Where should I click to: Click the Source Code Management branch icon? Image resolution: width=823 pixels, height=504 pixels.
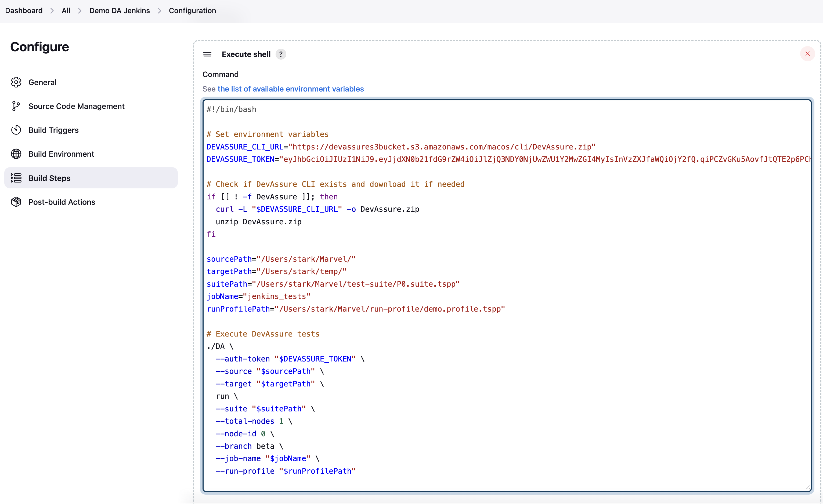click(16, 106)
